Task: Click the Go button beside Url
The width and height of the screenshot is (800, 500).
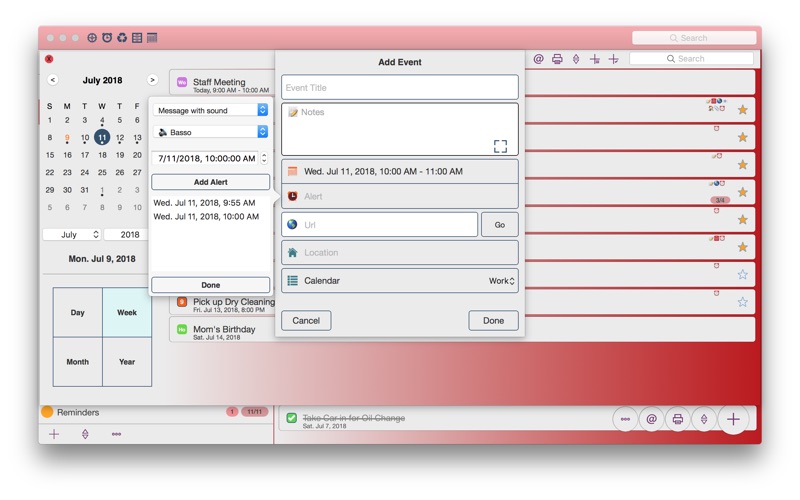Action: (499, 225)
